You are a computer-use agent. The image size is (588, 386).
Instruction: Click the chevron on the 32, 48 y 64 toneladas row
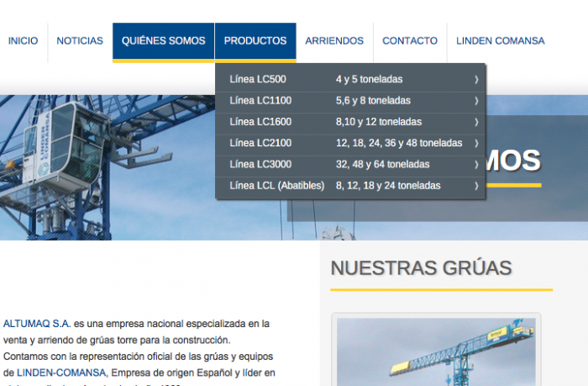(476, 164)
